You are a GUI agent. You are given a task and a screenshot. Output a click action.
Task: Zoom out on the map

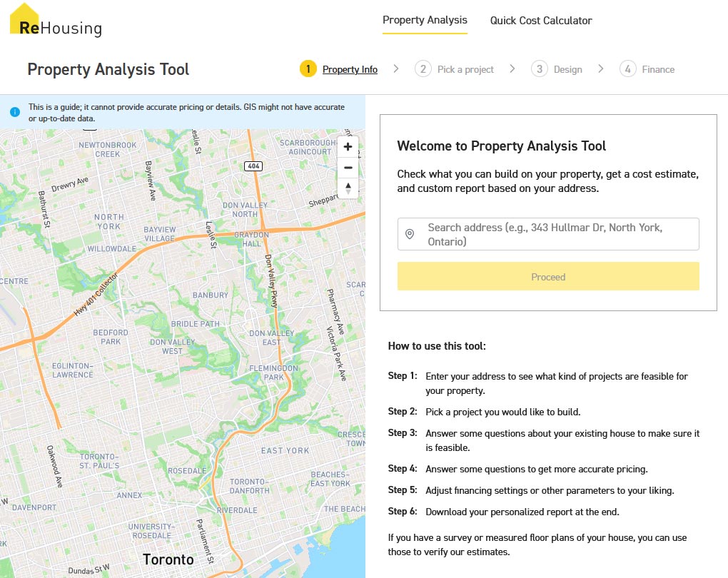pos(348,168)
